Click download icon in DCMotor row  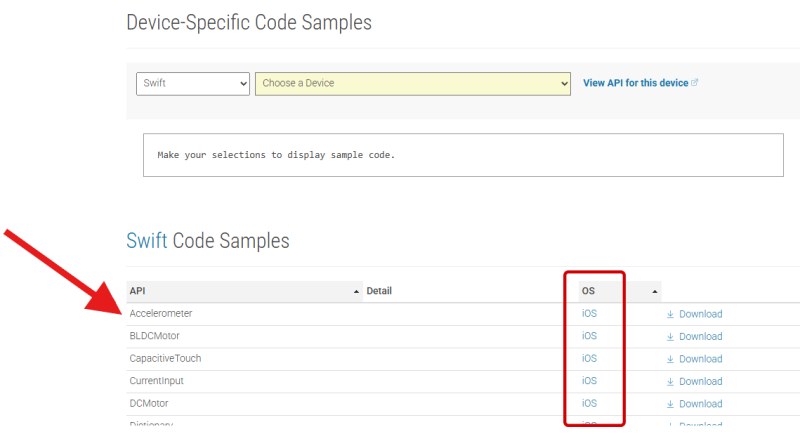click(670, 404)
